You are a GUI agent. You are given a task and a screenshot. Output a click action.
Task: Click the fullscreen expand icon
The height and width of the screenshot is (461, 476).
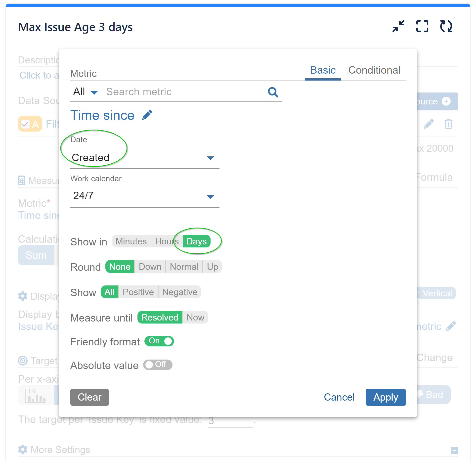click(422, 26)
